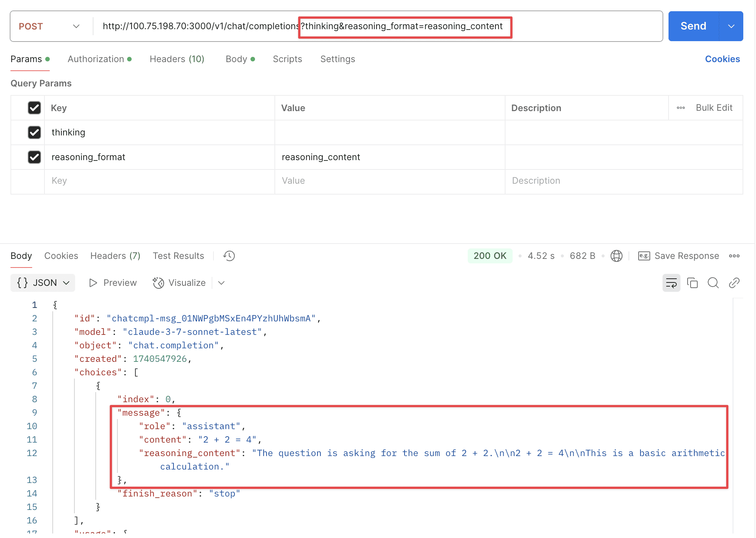Open the POST method dropdown
Viewport: 756px width, 538px height.
pos(49,26)
